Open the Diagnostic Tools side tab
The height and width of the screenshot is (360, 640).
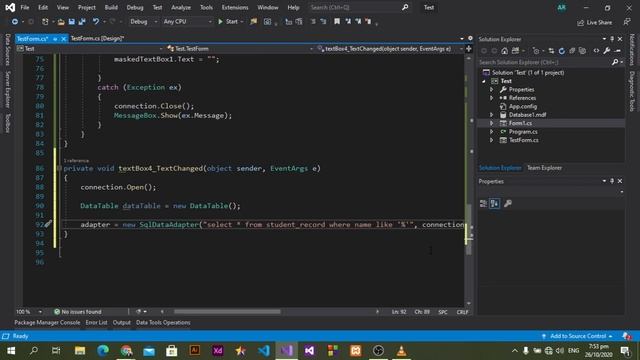pyautogui.click(x=632, y=91)
